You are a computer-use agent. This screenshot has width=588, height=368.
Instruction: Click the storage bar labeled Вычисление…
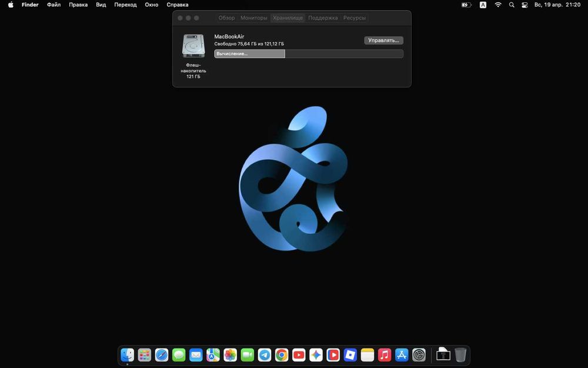[x=309, y=54]
